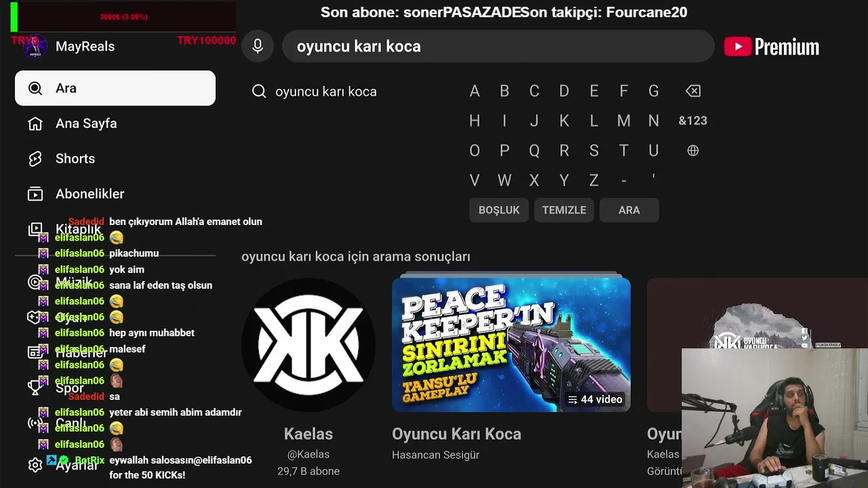The image size is (868, 488).
Task: Open Shorts from the sidebar
Action: 115,159
